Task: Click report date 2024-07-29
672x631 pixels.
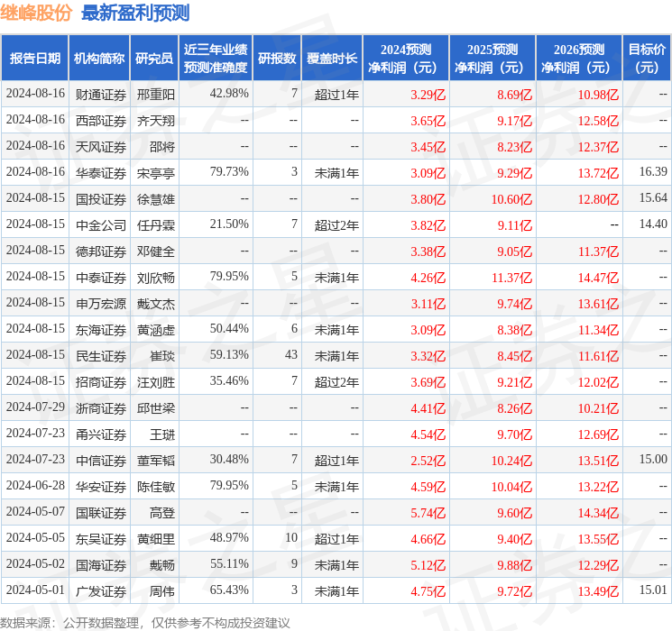Action: pos(35,407)
